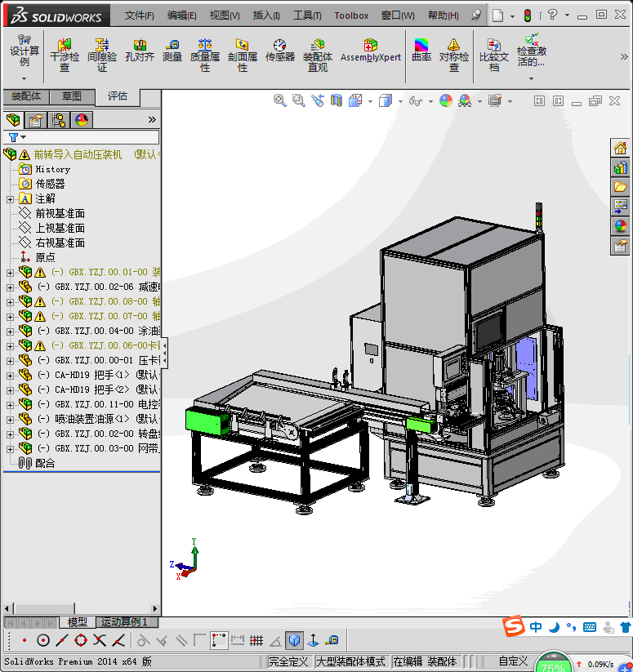Launch AssemblyXpert
Viewport: 633px width, 672px height.
click(371, 51)
